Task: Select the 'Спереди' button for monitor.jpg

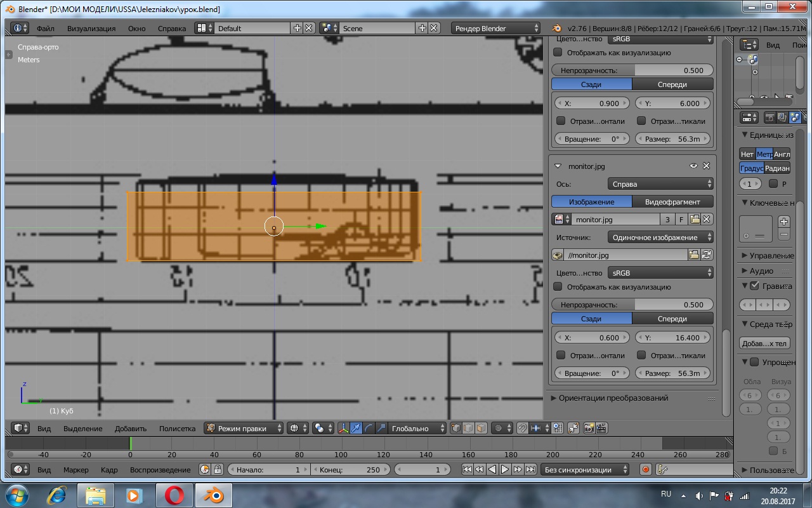Action: pos(672,319)
